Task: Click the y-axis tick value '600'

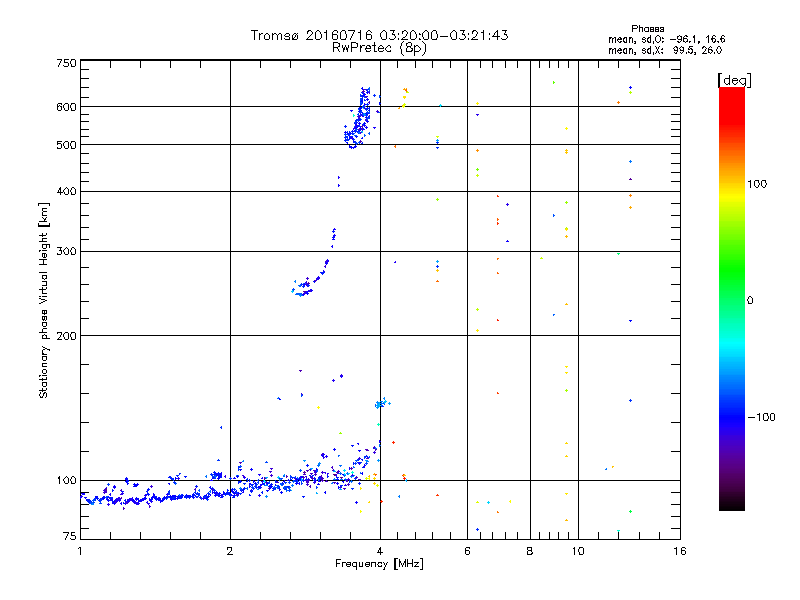Action: (66, 107)
